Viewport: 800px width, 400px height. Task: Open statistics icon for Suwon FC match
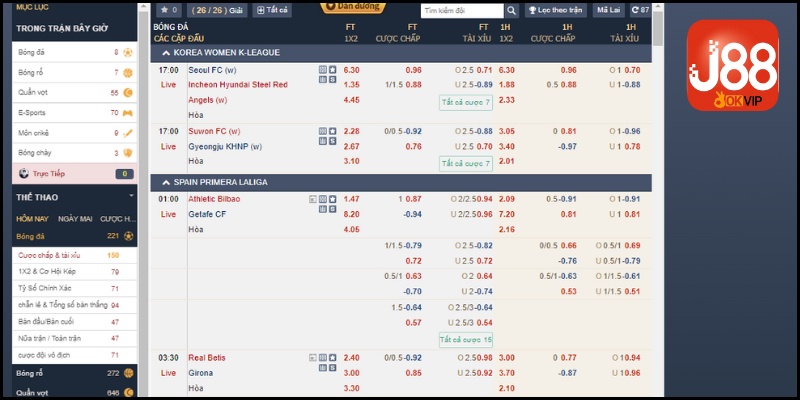(322, 141)
